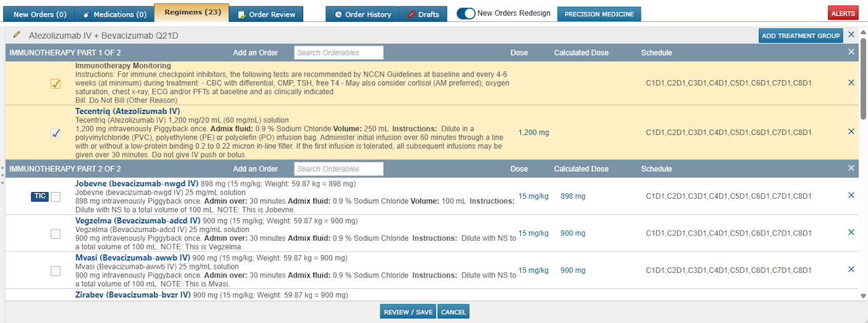The height and width of the screenshot is (323, 868).
Task: Remove Immunotherapy Part 1 of 2 group
Action: pyautogui.click(x=851, y=52)
